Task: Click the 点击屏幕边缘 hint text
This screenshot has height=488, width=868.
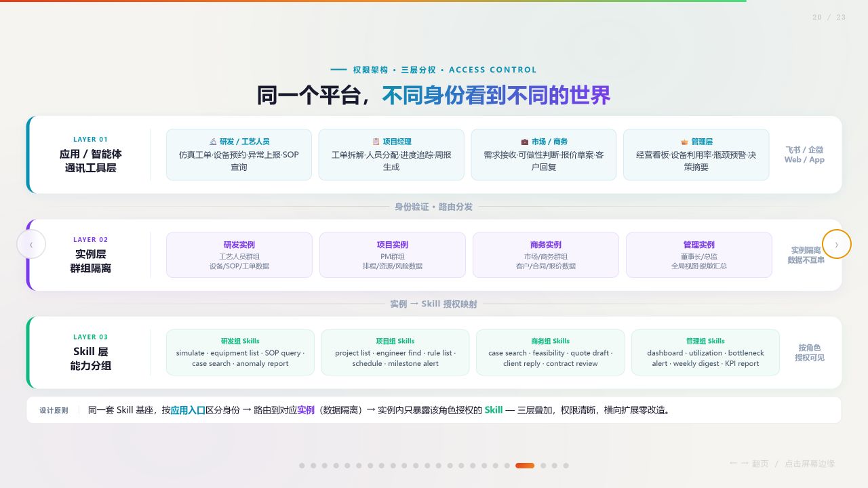Action: pyautogui.click(x=810, y=464)
